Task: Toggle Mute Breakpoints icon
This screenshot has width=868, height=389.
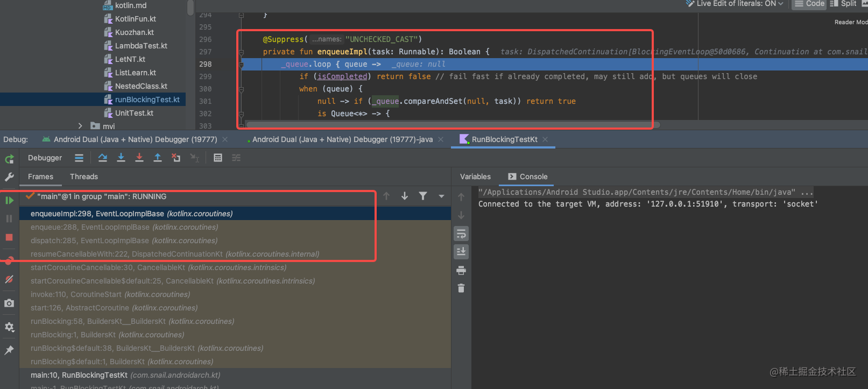Action: tap(9, 279)
